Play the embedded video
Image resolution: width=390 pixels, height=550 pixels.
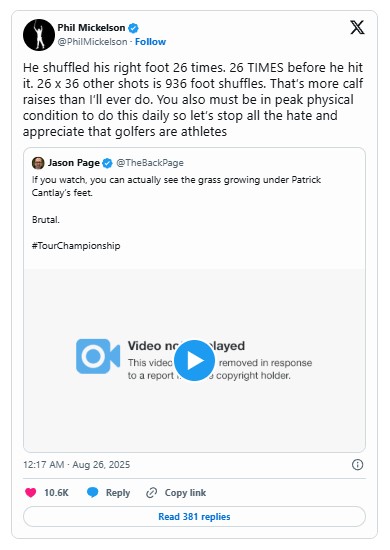tap(194, 361)
